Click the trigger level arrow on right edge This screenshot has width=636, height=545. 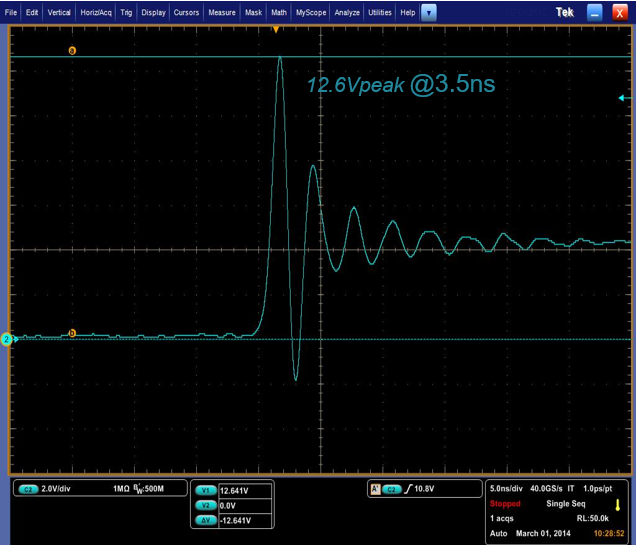pyautogui.click(x=624, y=98)
